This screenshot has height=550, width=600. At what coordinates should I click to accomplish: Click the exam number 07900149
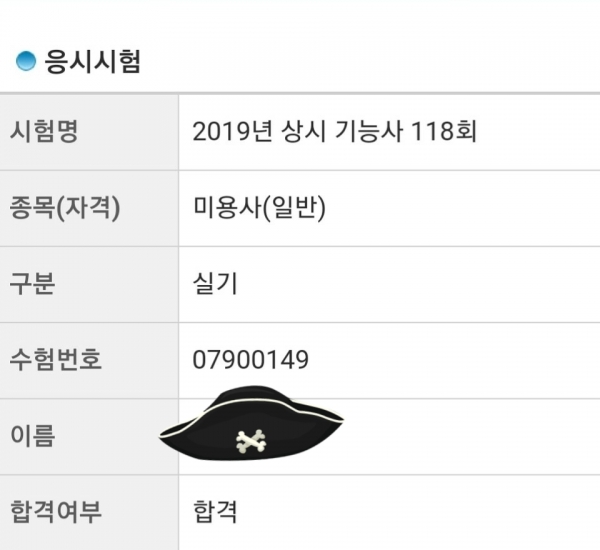250,360
